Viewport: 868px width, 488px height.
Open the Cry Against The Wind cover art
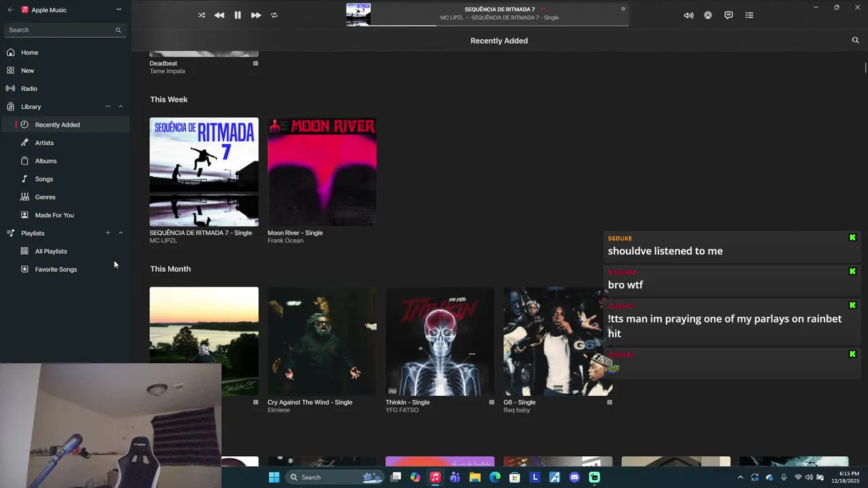tap(322, 341)
